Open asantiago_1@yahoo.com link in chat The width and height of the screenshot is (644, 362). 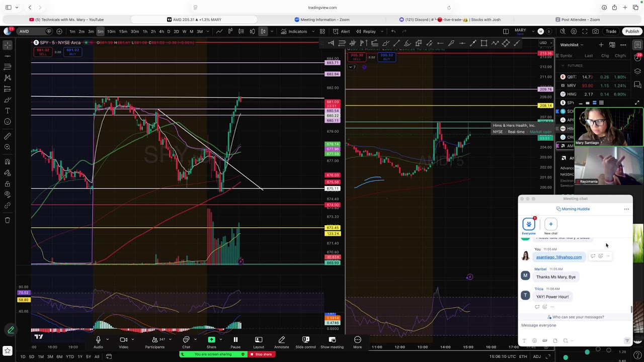[x=558, y=257]
